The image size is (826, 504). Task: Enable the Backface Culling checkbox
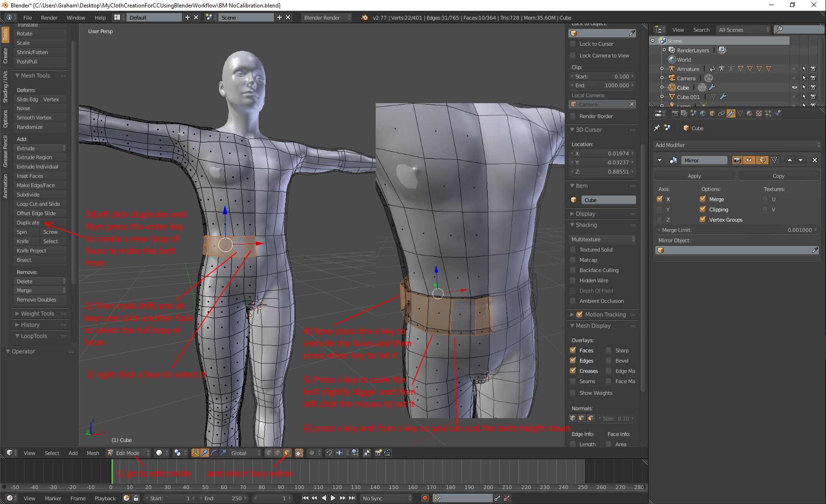click(573, 270)
